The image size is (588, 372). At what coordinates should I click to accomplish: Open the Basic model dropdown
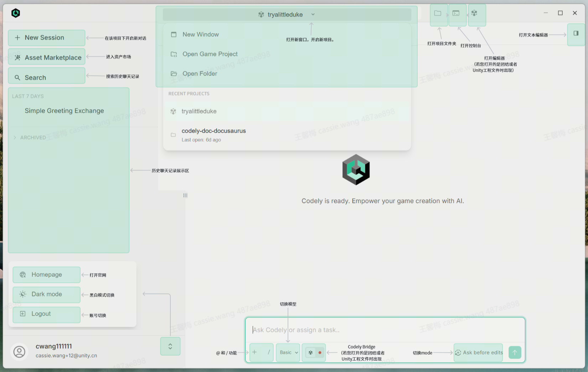coord(288,352)
